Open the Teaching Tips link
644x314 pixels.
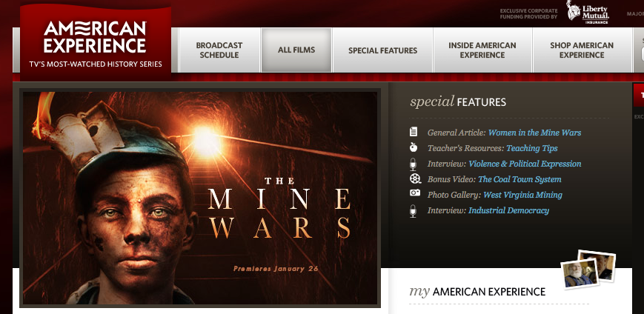pos(532,148)
